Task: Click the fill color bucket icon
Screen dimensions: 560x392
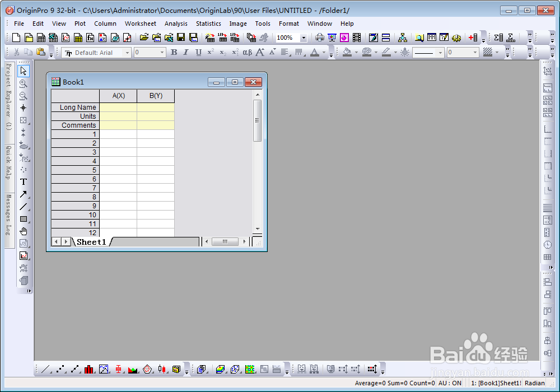Action: pyautogui.click(x=347, y=52)
